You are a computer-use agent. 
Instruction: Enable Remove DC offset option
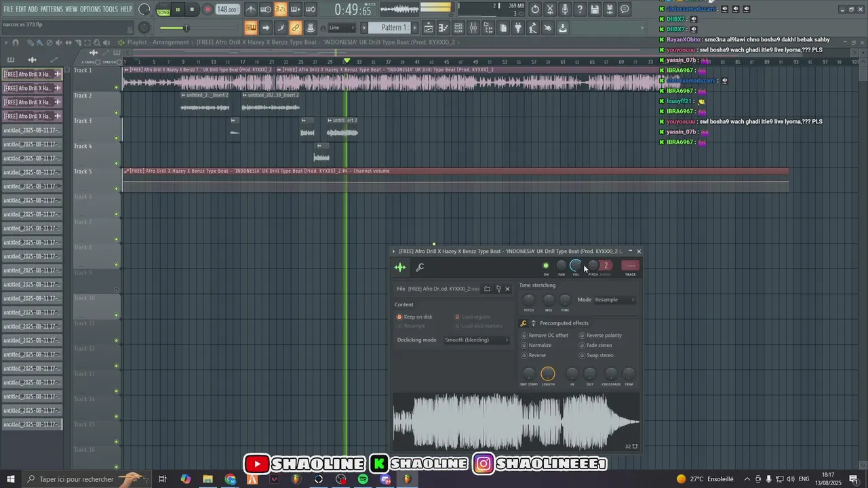click(545, 335)
